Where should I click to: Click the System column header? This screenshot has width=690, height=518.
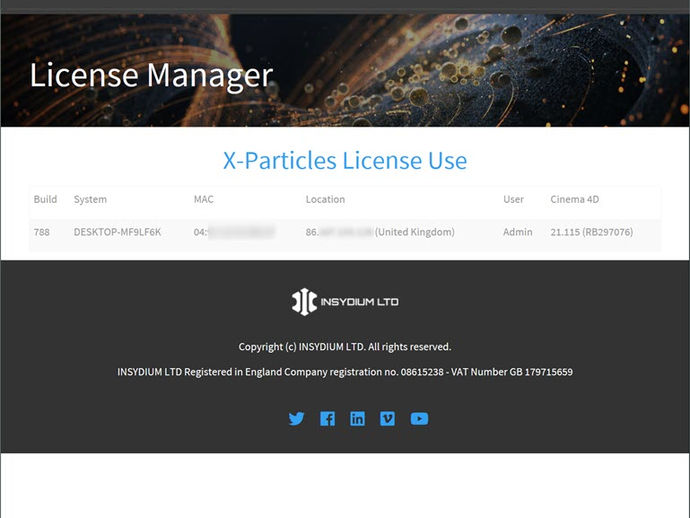click(90, 199)
